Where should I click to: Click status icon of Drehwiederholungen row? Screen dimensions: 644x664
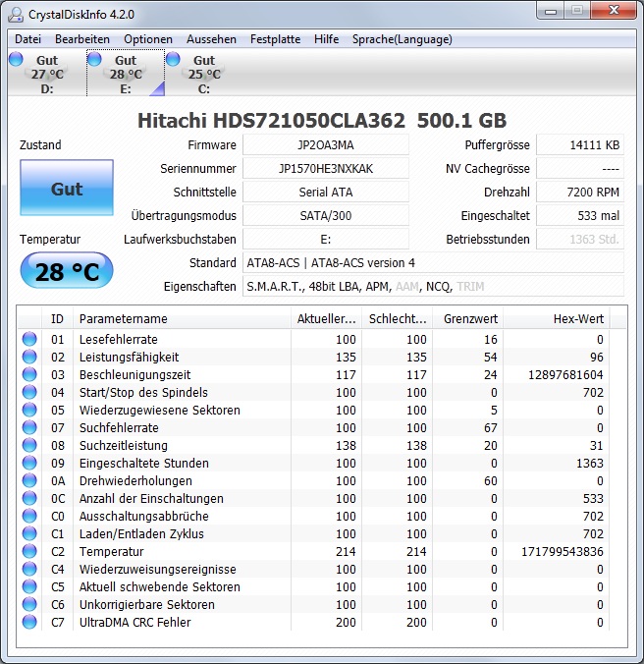pyautogui.click(x=29, y=480)
